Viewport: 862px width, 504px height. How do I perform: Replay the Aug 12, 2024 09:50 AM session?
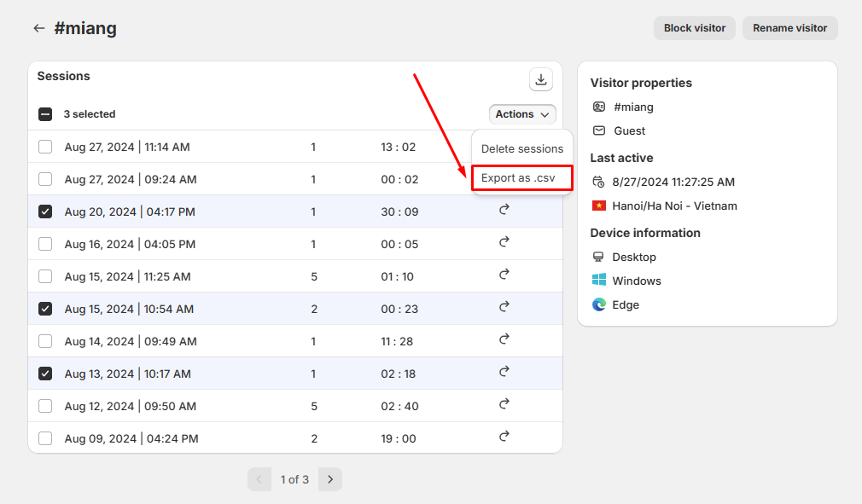point(504,404)
